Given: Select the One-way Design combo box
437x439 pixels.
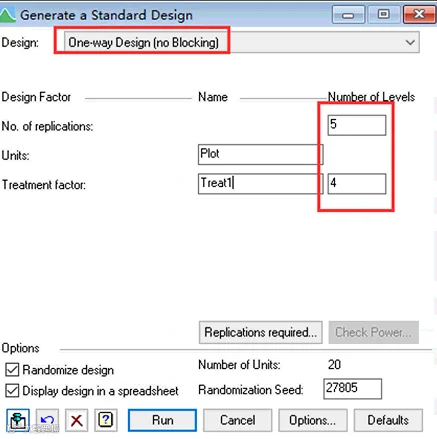Looking at the screenshot, I should 242,42.
